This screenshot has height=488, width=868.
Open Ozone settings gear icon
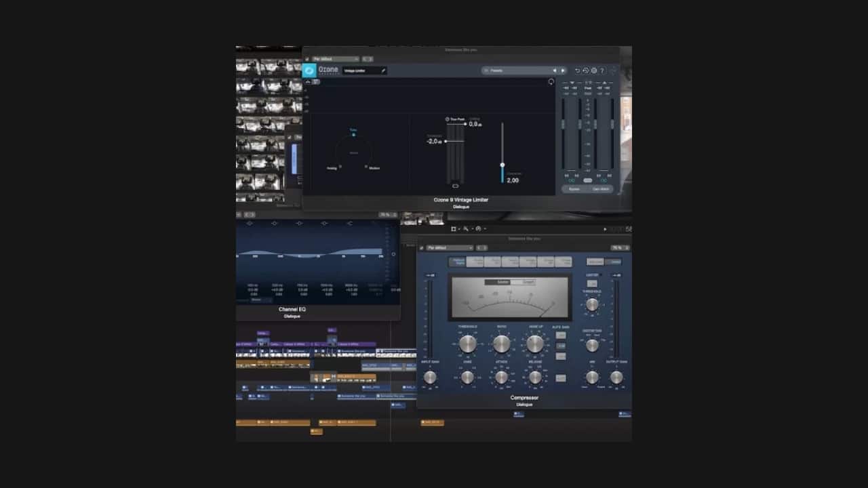click(594, 70)
